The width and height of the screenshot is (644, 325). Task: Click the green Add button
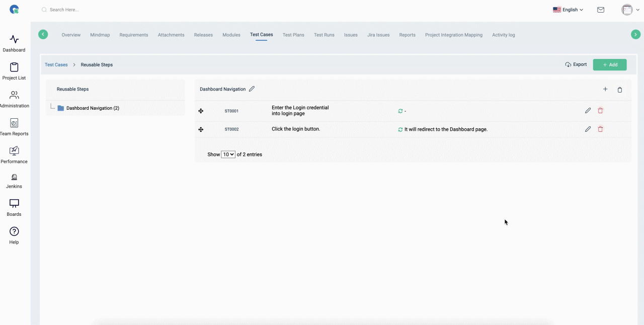pos(610,64)
